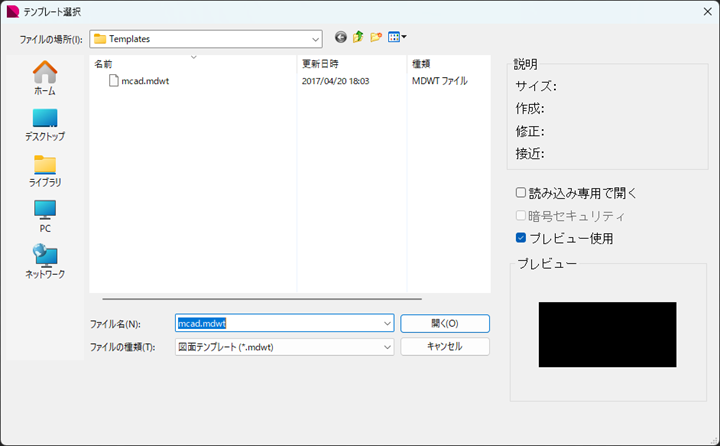The image size is (720, 446).
Task: Open the view menu icon
Action: (397, 37)
